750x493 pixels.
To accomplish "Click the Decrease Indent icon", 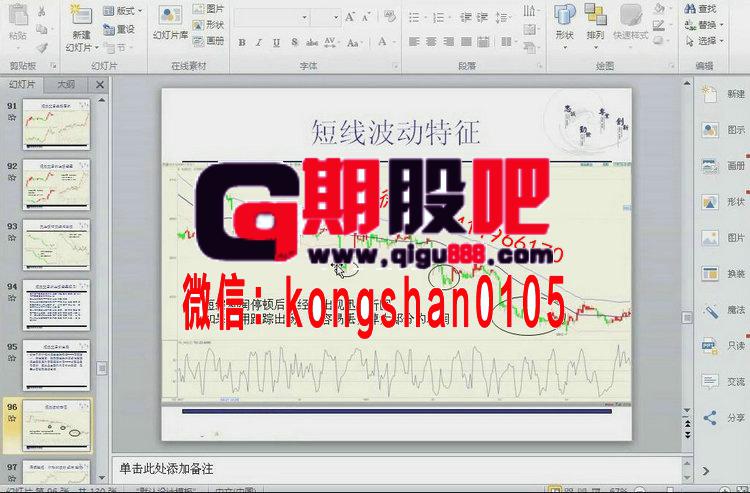I will [465, 18].
